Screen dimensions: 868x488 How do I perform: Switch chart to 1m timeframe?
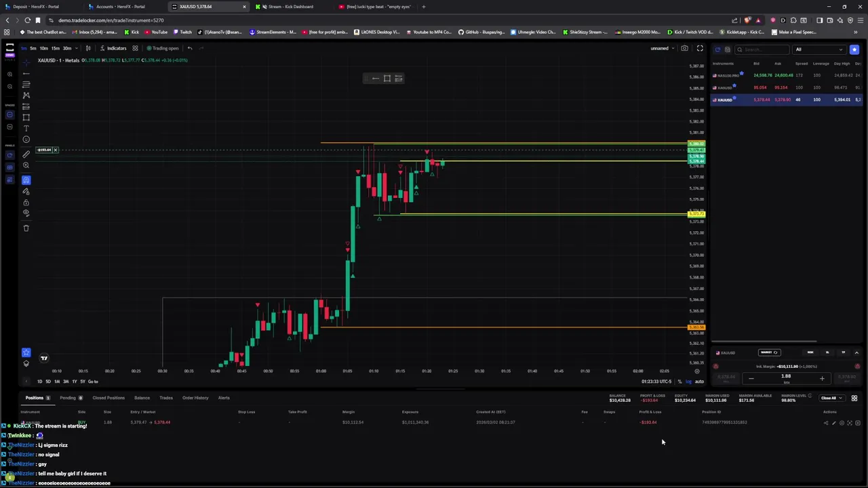click(x=24, y=48)
